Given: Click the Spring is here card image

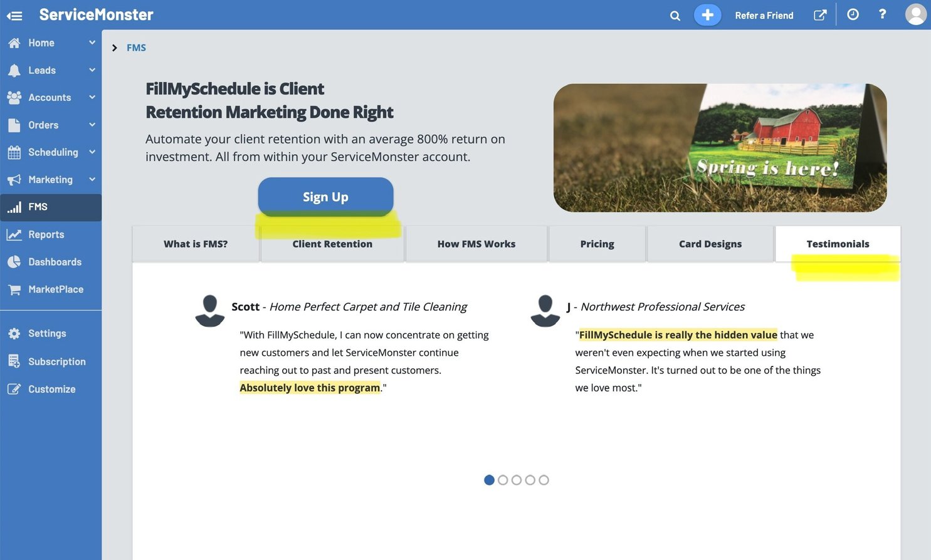Looking at the screenshot, I should pyautogui.click(x=720, y=148).
